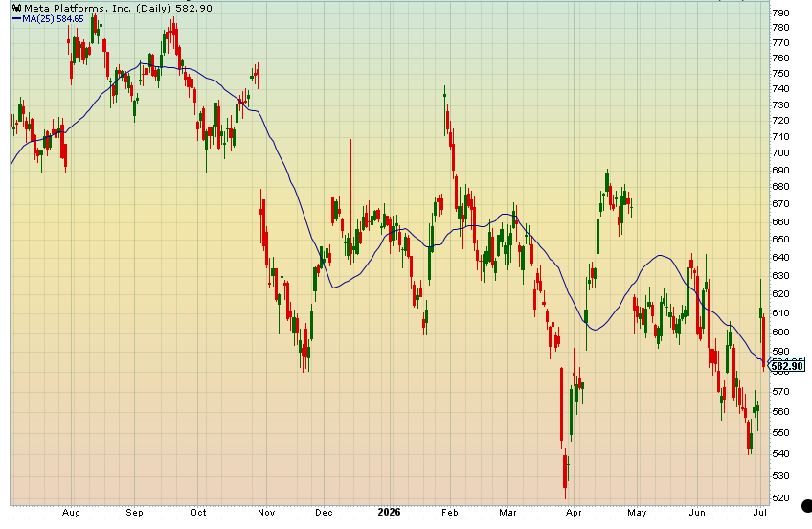Screen dimensions: 812x529
Task: Click the 790 price axis label
Action: pos(780,13)
